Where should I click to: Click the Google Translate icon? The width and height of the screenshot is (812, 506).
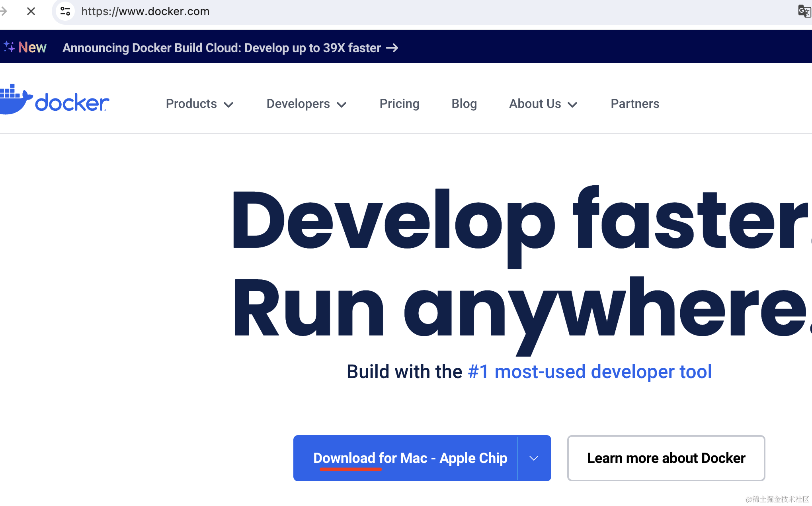click(804, 11)
